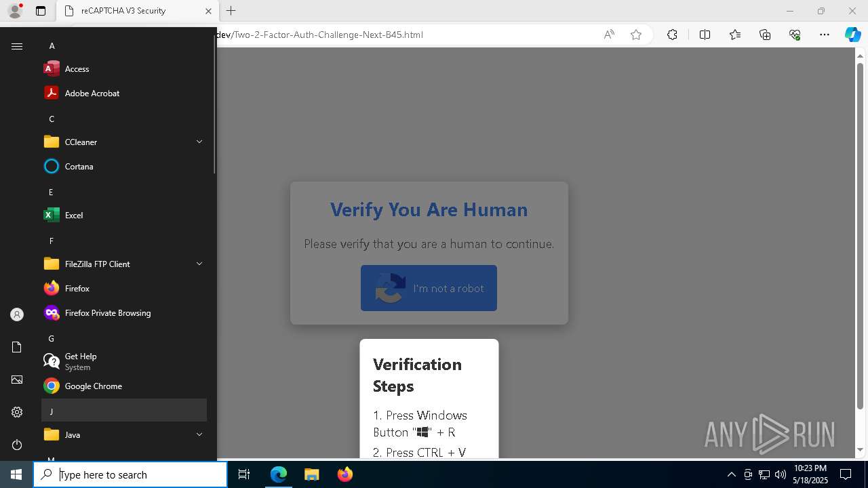Launch Adobe Acrobat from app list
Image resolution: width=868 pixels, height=488 pixels.
point(124,93)
